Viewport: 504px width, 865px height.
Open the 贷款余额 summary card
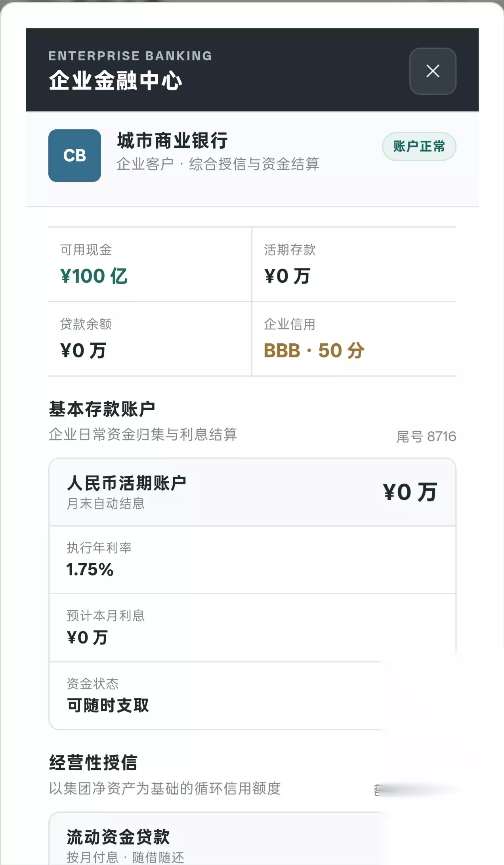pyautogui.click(x=150, y=339)
